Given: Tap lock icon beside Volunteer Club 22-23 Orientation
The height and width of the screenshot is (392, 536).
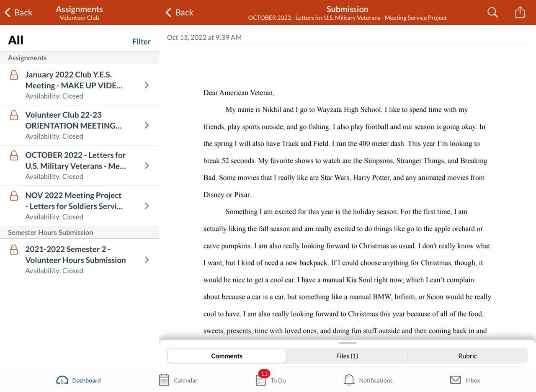Looking at the screenshot, I should coord(14,115).
